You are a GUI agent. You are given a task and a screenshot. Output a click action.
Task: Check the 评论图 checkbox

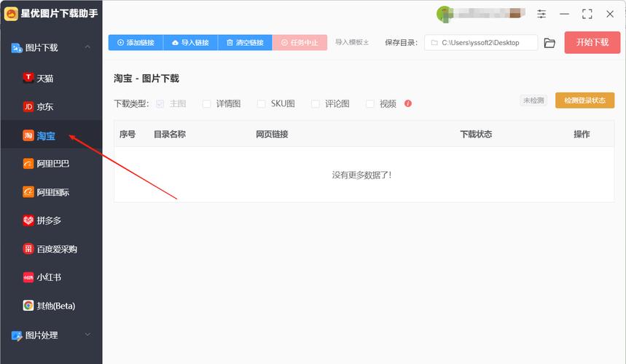click(x=316, y=104)
